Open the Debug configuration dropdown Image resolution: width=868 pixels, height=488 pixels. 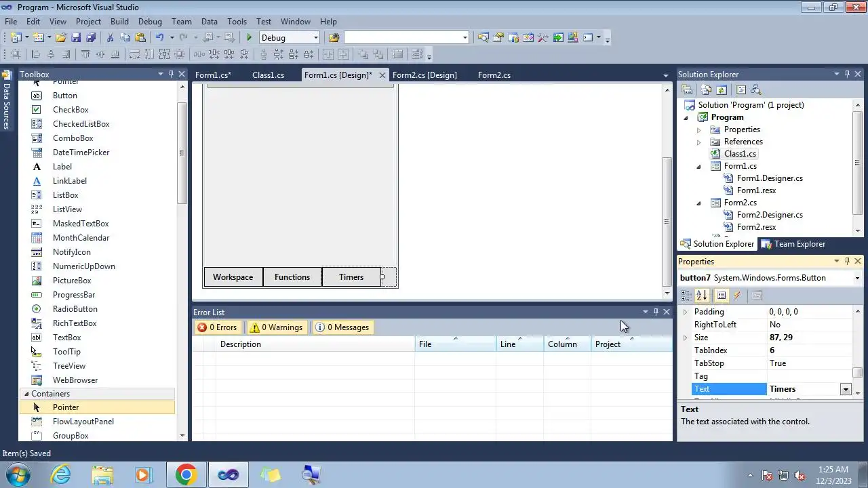pyautogui.click(x=316, y=38)
